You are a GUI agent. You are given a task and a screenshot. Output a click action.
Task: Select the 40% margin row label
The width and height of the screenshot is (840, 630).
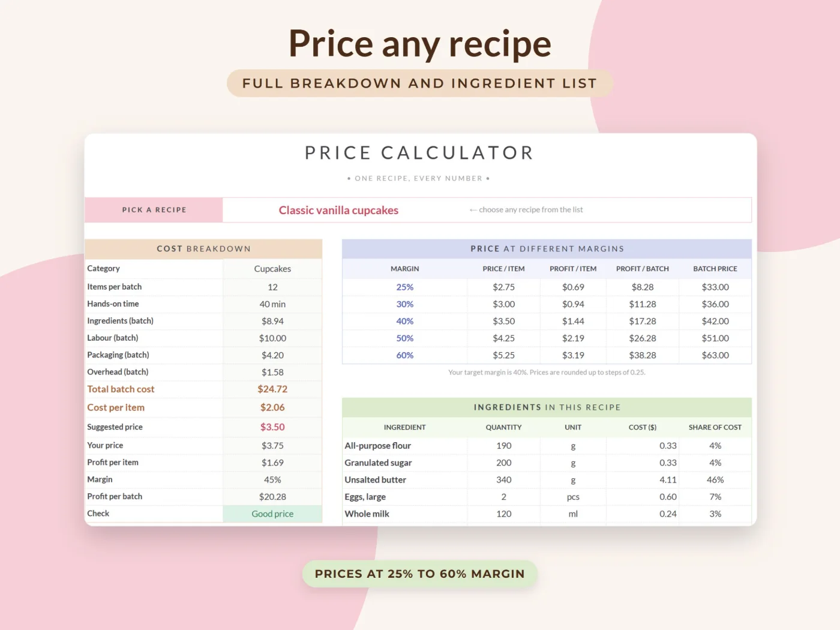point(405,321)
